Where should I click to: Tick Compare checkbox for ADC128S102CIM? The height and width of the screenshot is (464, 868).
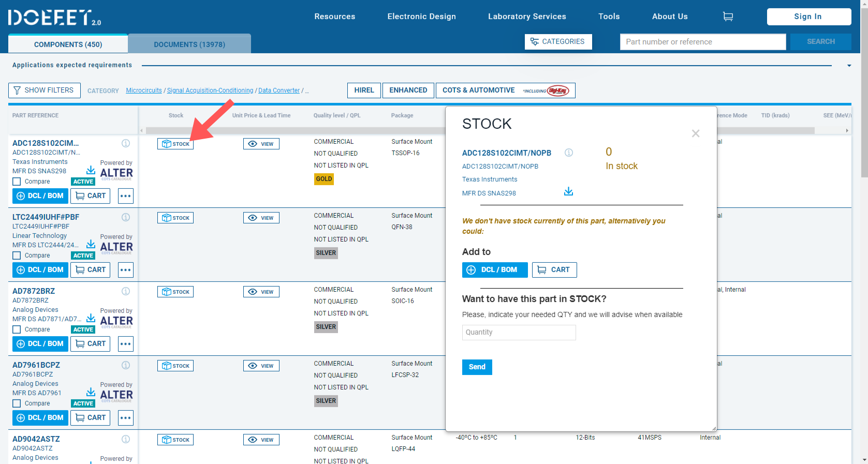tap(17, 182)
